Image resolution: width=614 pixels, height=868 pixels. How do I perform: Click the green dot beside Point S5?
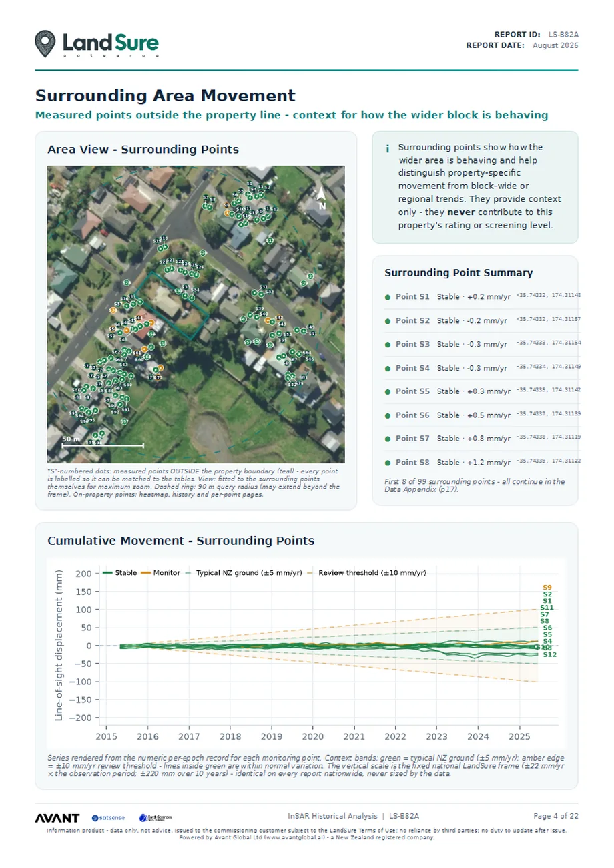[x=388, y=392]
